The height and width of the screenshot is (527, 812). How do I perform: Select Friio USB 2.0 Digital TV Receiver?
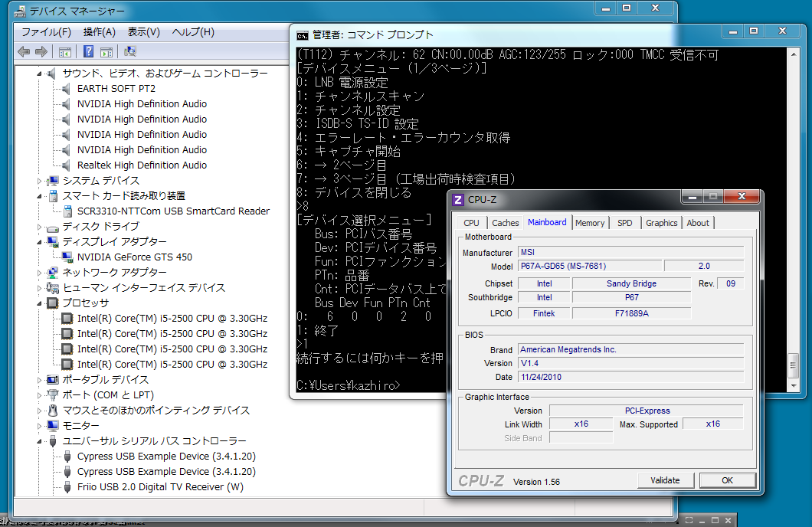pyautogui.click(x=160, y=486)
